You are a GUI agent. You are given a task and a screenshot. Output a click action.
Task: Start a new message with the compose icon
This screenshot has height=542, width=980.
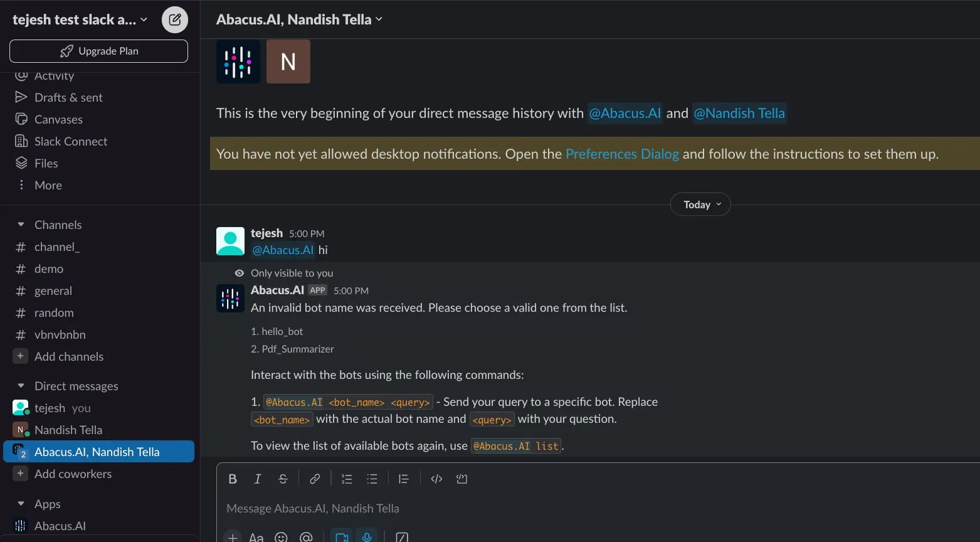pos(174,19)
